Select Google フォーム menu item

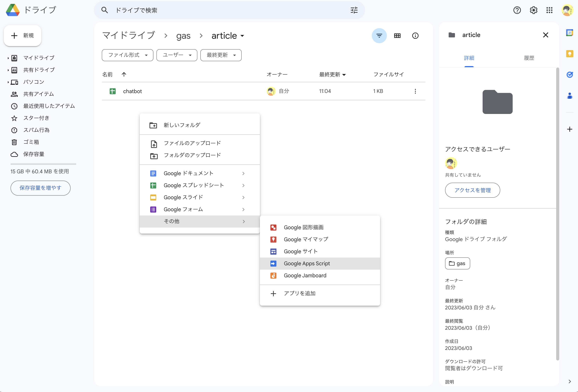[200, 209]
